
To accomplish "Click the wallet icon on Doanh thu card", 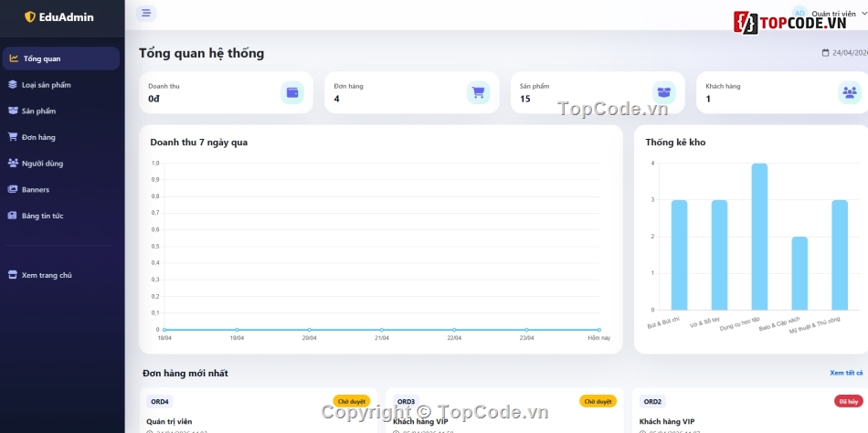I will click(x=292, y=92).
